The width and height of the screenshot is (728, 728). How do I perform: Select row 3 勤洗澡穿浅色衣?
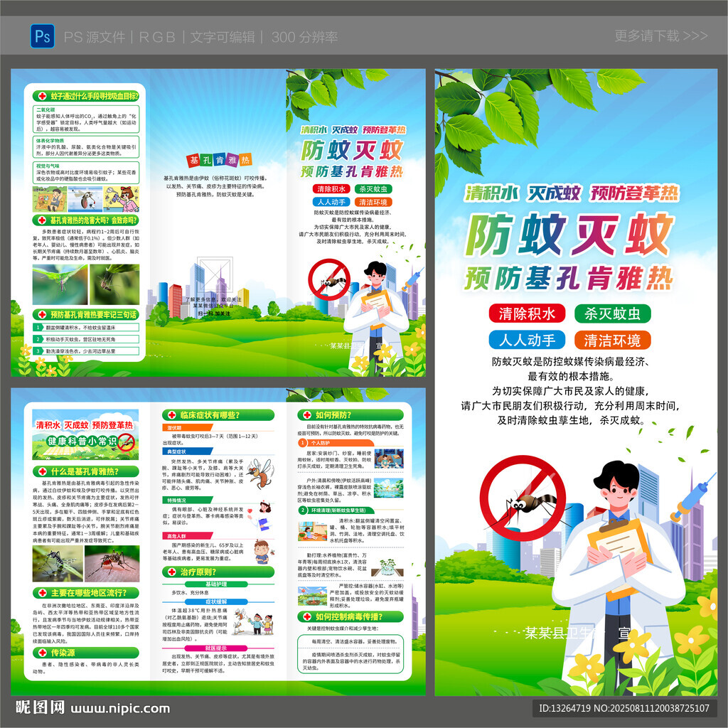tap(86, 351)
